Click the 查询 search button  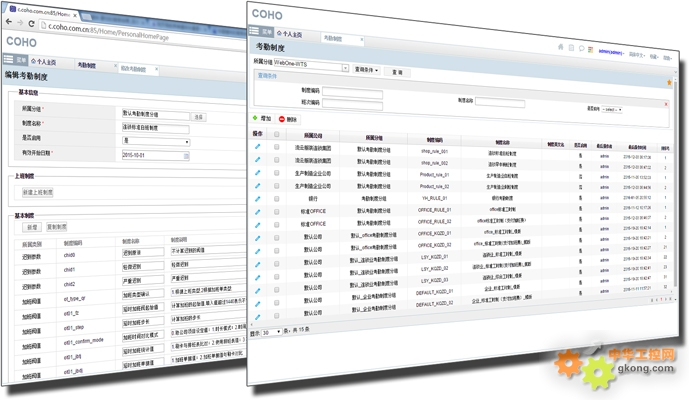tap(397, 72)
